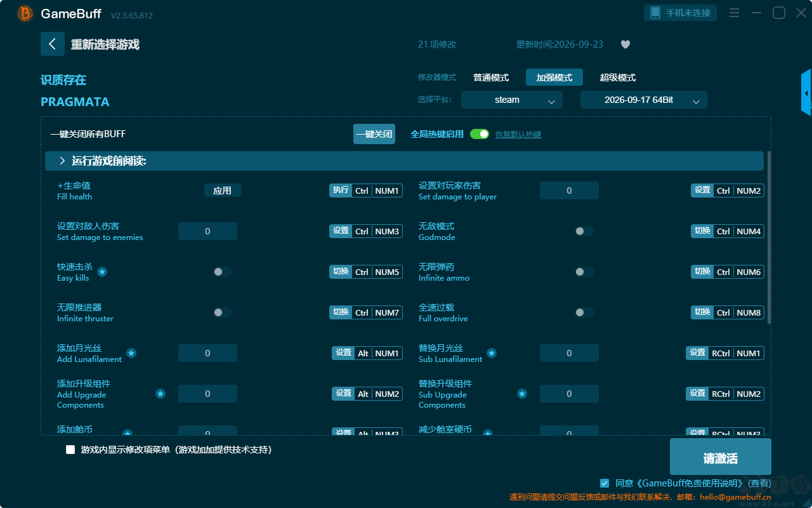This screenshot has height=508, width=812.
Task: Open the disclaimer (查看) link
Action: [x=760, y=483]
